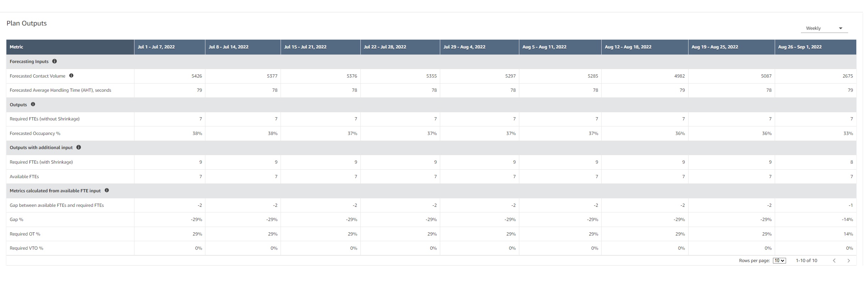Click the 1-10 of 10 pagination label
The height and width of the screenshot is (306, 868).
[807, 260]
